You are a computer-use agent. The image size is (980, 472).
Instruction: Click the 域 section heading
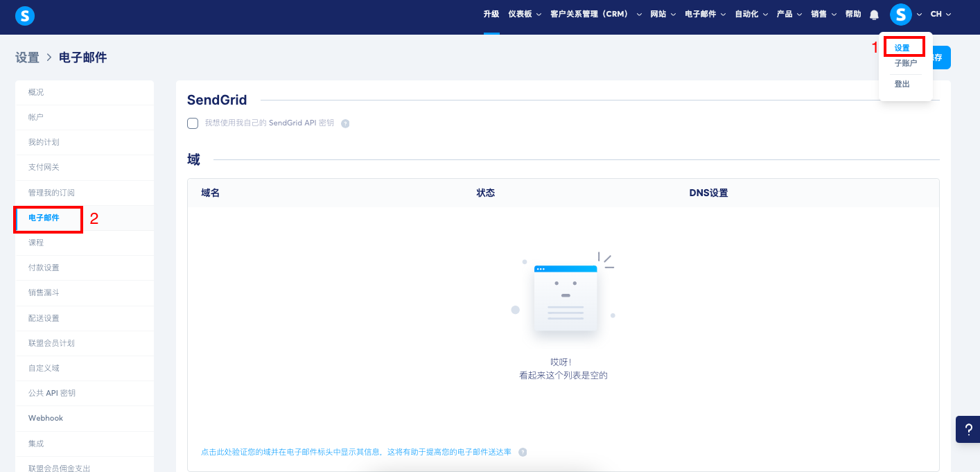pos(193,159)
